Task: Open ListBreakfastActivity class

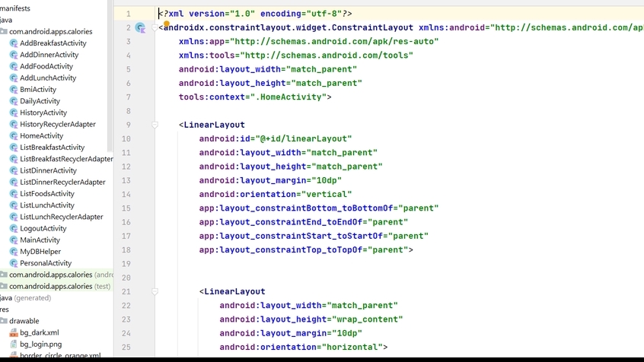Action: tap(53, 148)
